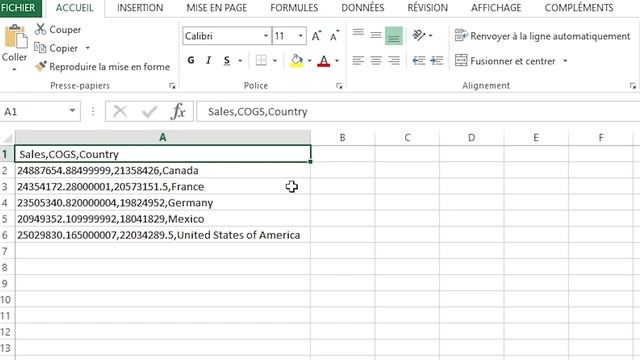Click the formula bar text field
The image size is (640, 360).
[418, 111]
